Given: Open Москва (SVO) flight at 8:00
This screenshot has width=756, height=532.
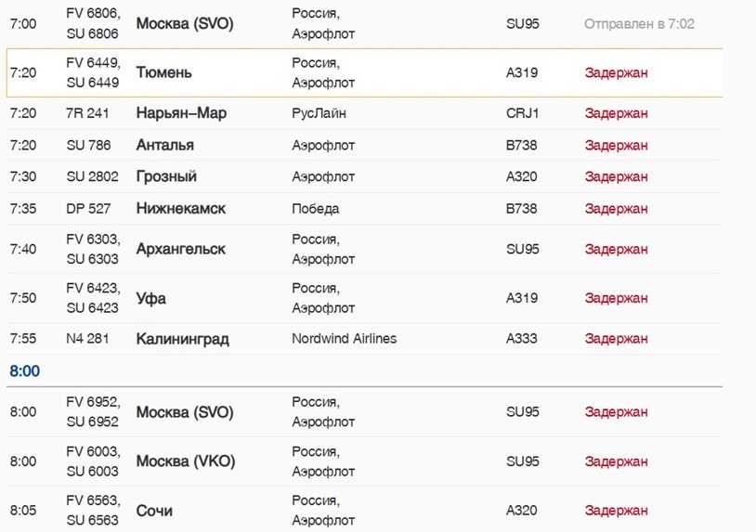Looking at the screenshot, I should pyautogui.click(x=364, y=412).
